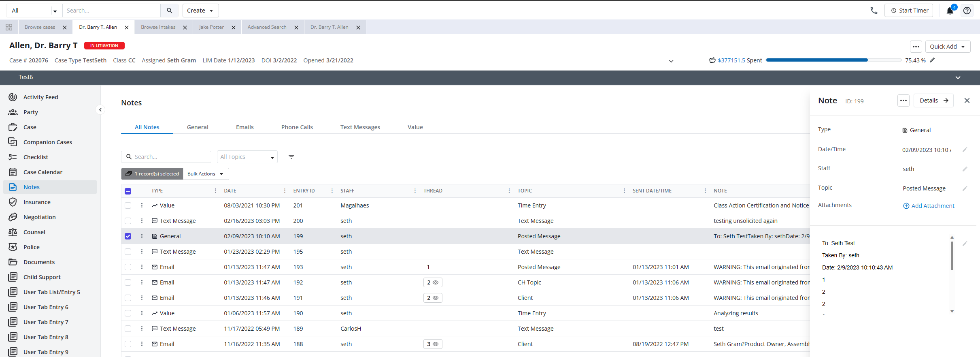Open the Bulk Actions dropdown

[x=206, y=174]
